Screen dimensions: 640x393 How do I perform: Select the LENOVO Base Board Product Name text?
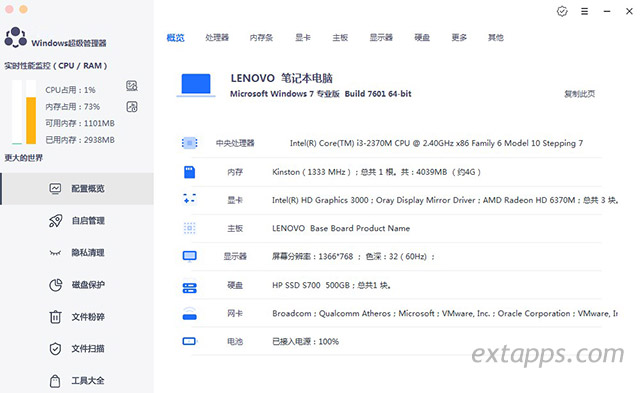[x=341, y=228]
